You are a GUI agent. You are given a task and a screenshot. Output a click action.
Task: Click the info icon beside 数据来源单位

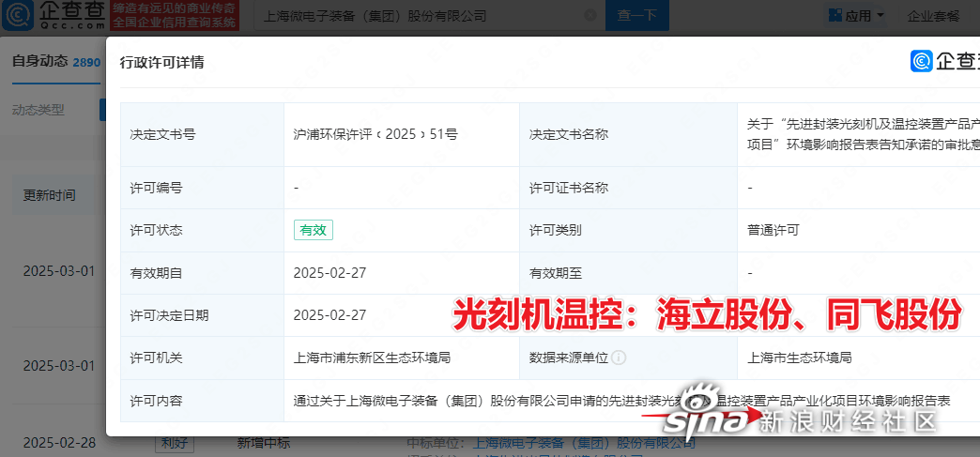pos(619,358)
